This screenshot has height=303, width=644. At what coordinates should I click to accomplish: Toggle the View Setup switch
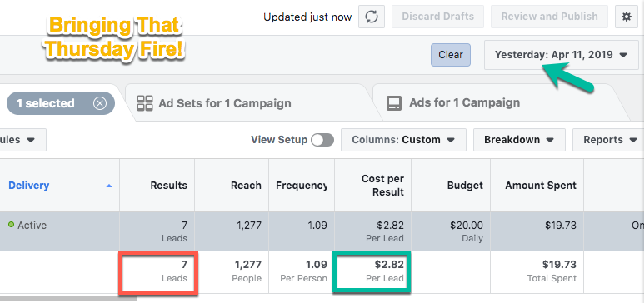[322, 140]
